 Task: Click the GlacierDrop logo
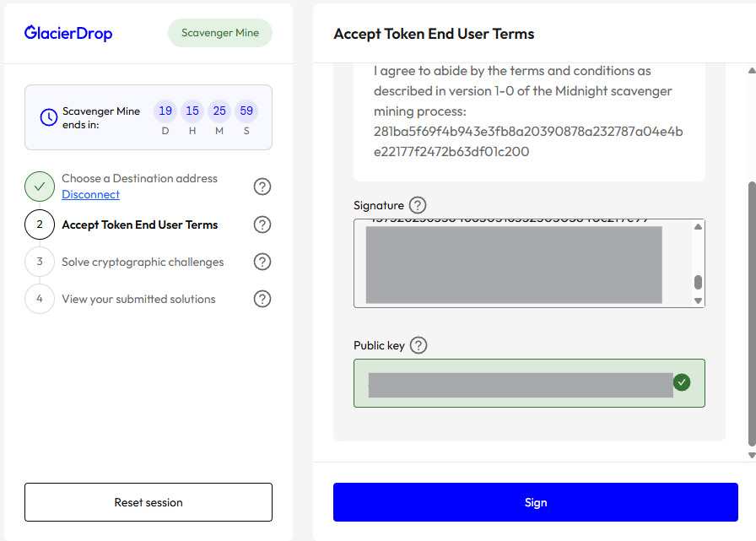click(x=68, y=33)
